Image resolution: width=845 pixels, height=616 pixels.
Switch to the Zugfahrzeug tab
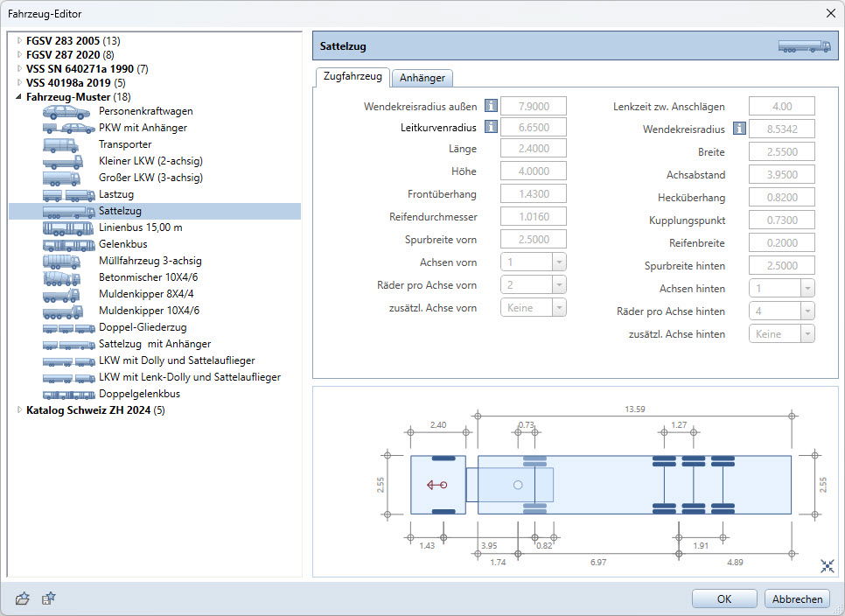(x=353, y=76)
